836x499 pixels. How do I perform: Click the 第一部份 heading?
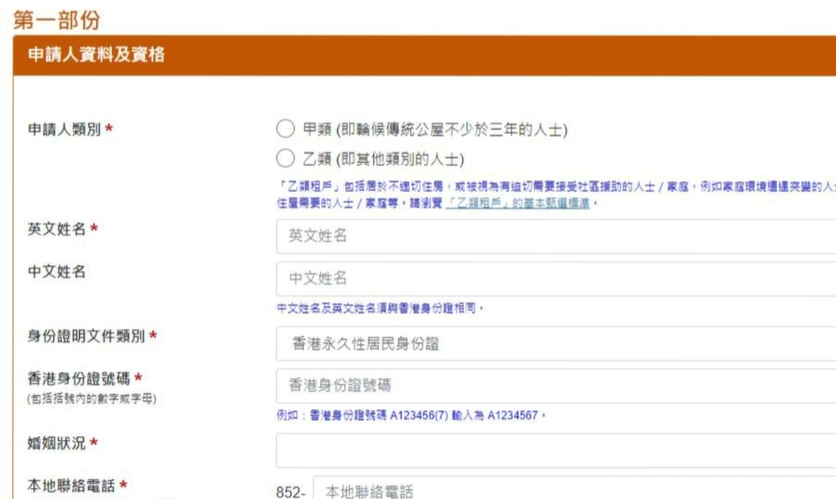[56, 19]
